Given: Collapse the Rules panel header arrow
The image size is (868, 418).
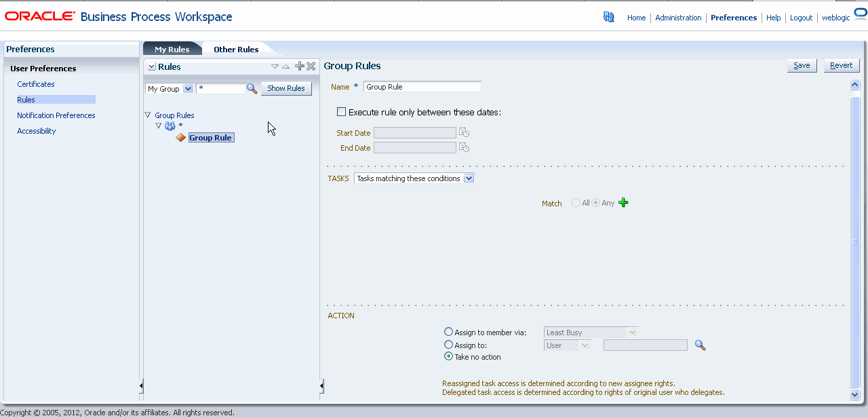Looking at the screenshot, I should coord(151,66).
